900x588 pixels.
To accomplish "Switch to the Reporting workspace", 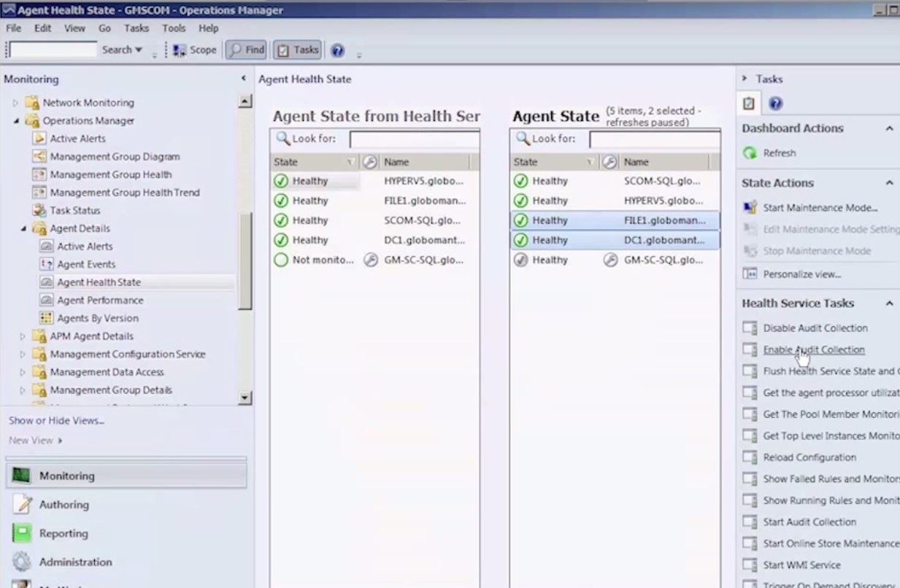I will (126, 533).
